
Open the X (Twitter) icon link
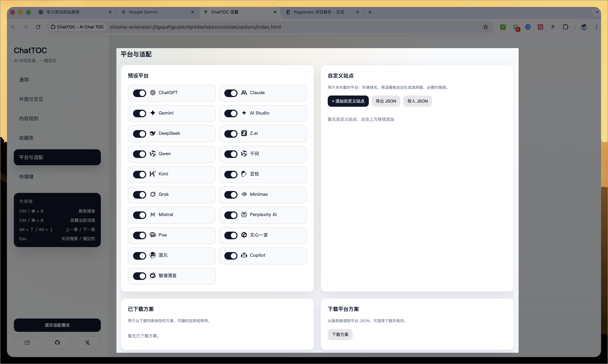(87, 342)
